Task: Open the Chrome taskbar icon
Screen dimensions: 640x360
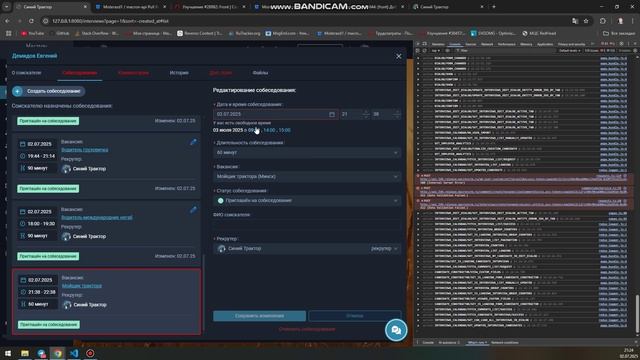Action: click(x=58, y=353)
